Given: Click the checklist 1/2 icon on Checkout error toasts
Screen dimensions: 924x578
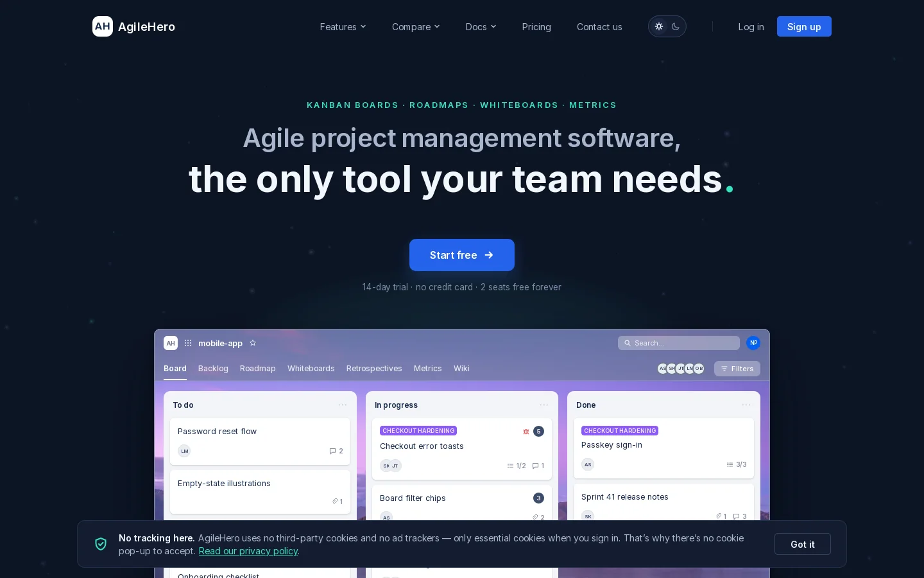Looking at the screenshot, I should [510, 466].
